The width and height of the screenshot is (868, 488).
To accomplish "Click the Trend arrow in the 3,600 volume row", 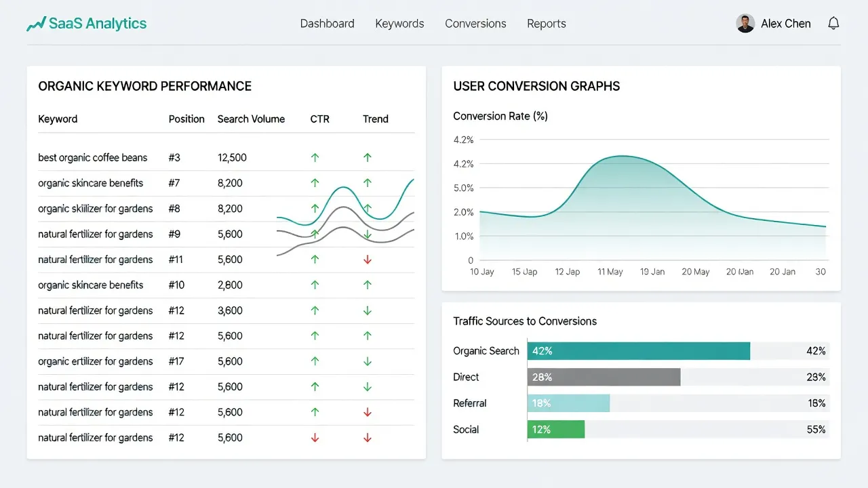I will (x=368, y=310).
